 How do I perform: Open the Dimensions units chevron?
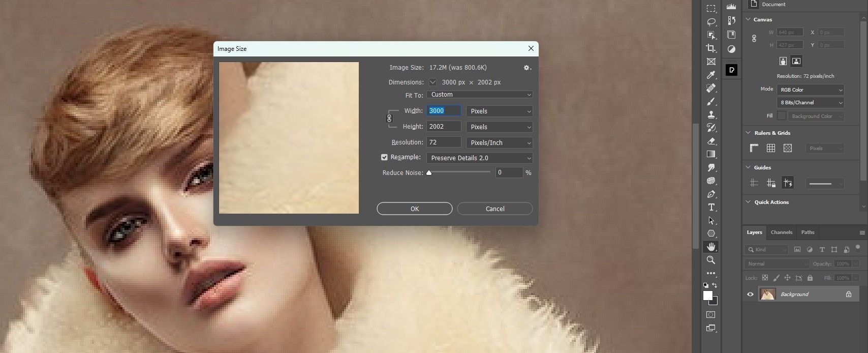tap(432, 82)
